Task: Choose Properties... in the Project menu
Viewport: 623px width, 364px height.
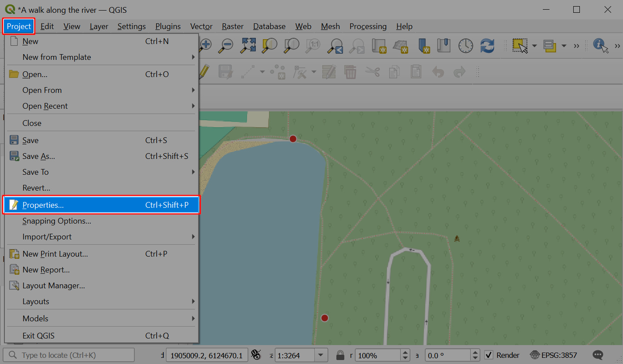Action: (x=102, y=205)
